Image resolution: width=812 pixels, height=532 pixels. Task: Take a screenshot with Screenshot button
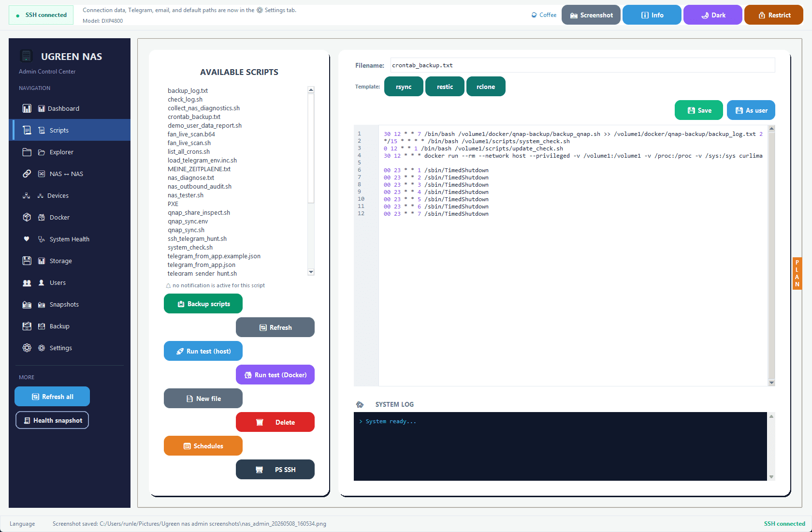click(x=591, y=15)
